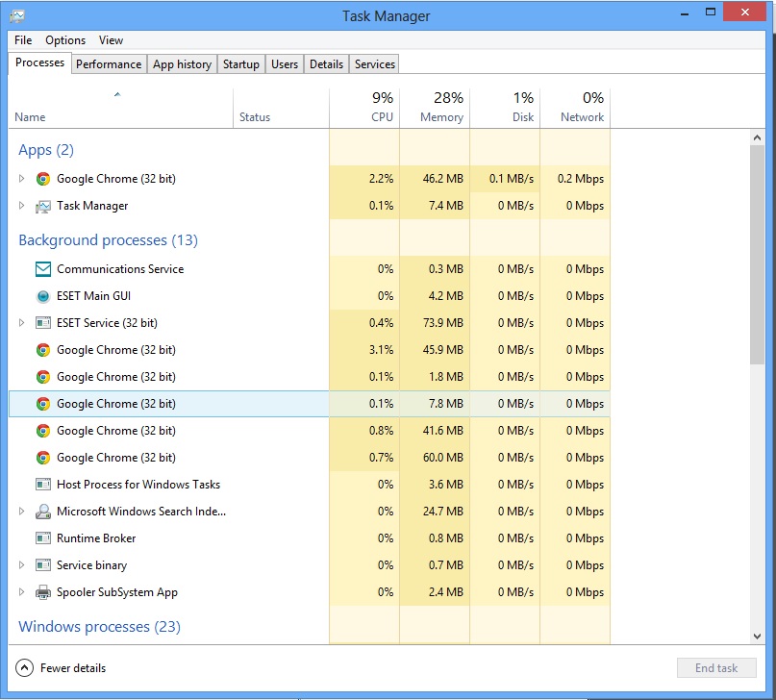Sort processes by Network column
The width and height of the screenshot is (776, 700).
[575, 109]
